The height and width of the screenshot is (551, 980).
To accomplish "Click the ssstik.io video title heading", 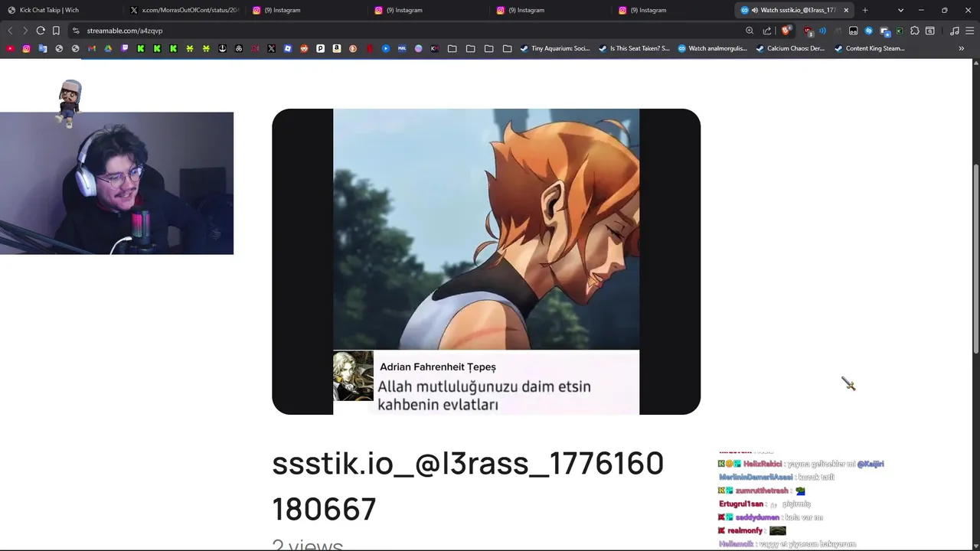I will click(468, 486).
